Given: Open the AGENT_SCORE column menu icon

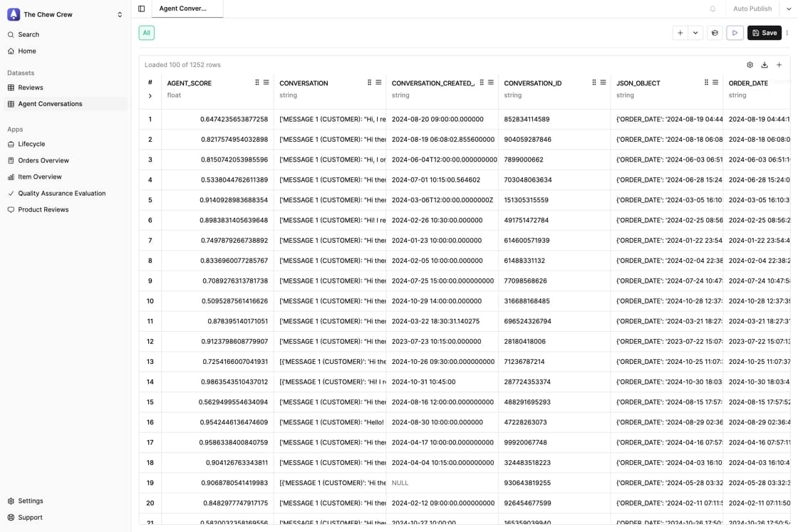Looking at the screenshot, I should click(x=266, y=83).
